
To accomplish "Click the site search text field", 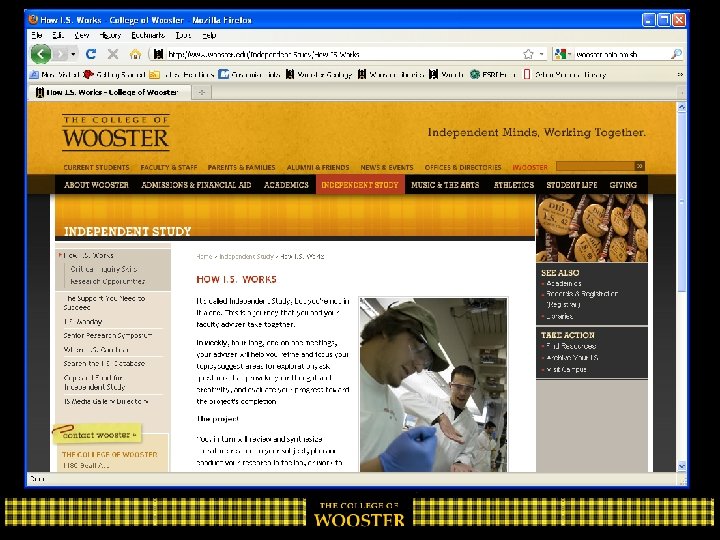I will coord(595,166).
